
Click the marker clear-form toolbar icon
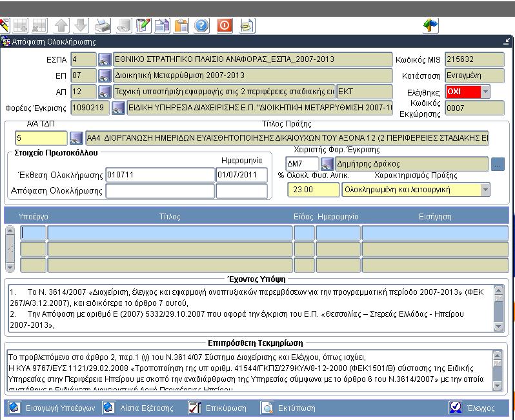(x=5, y=26)
